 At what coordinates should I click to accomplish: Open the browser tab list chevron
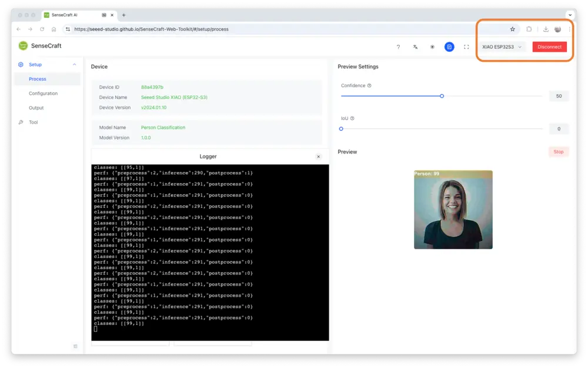point(569,15)
